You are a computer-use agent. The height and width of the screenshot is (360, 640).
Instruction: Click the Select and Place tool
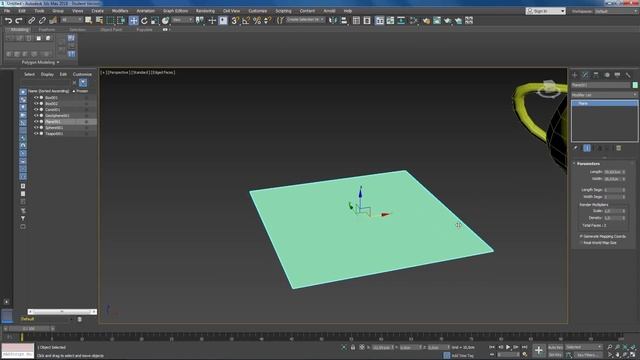coord(165,20)
